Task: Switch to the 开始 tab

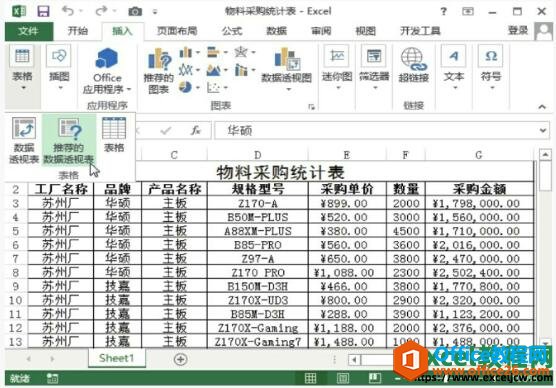Action: (x=78, y=31)
